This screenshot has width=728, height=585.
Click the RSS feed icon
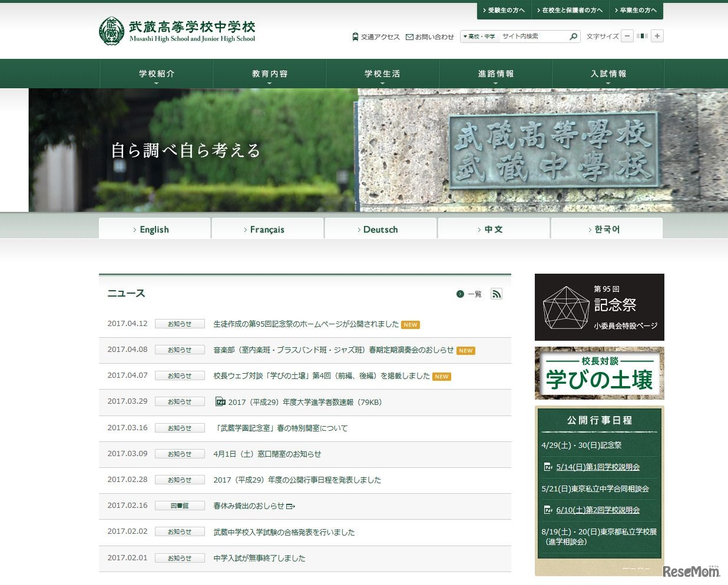point(496,294)
